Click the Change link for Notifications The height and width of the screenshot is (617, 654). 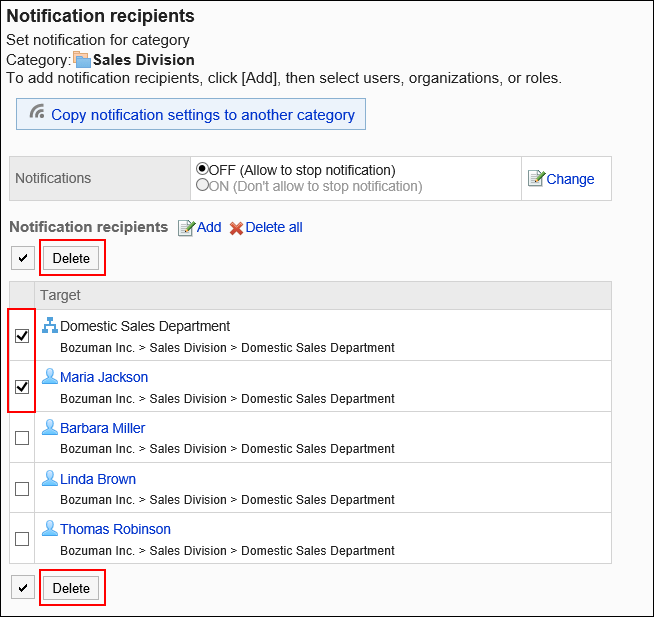(570, 179)
